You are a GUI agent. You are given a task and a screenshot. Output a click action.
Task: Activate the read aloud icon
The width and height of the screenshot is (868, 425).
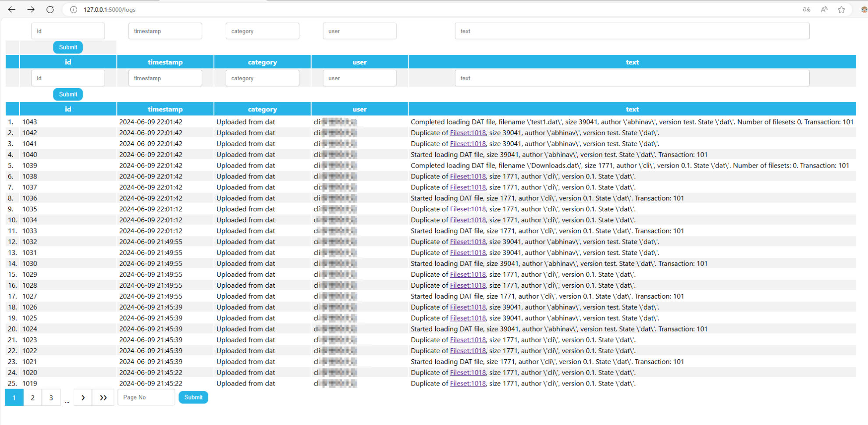pyautogui.click(x=824, y=10)
